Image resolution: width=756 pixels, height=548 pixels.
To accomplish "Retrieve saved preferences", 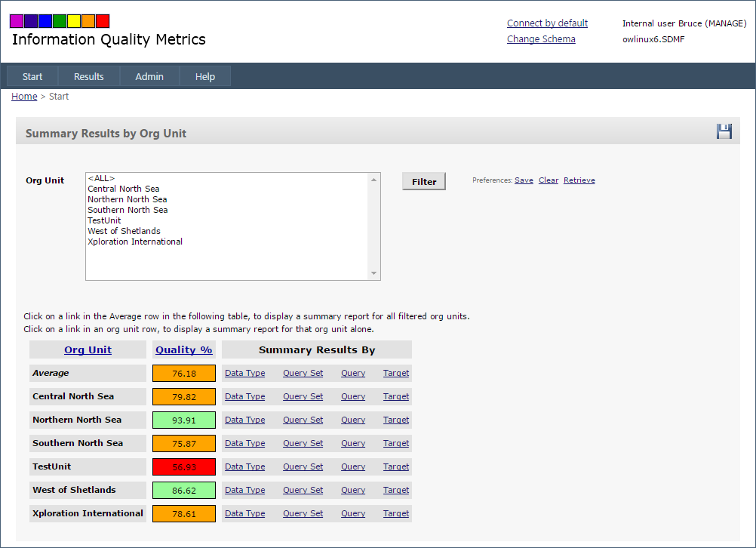I will (579, 180).
